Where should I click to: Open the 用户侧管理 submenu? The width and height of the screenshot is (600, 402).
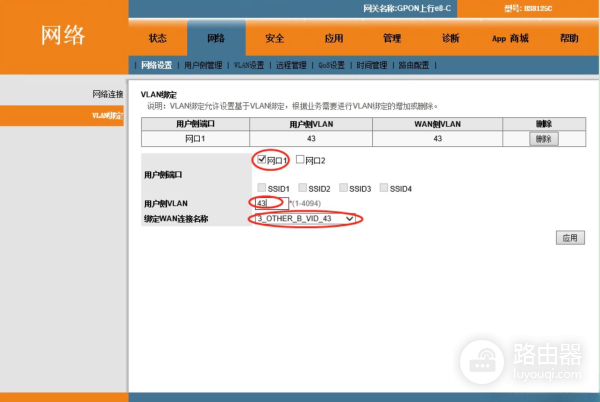pyautogui.click(x=204, y=64)
